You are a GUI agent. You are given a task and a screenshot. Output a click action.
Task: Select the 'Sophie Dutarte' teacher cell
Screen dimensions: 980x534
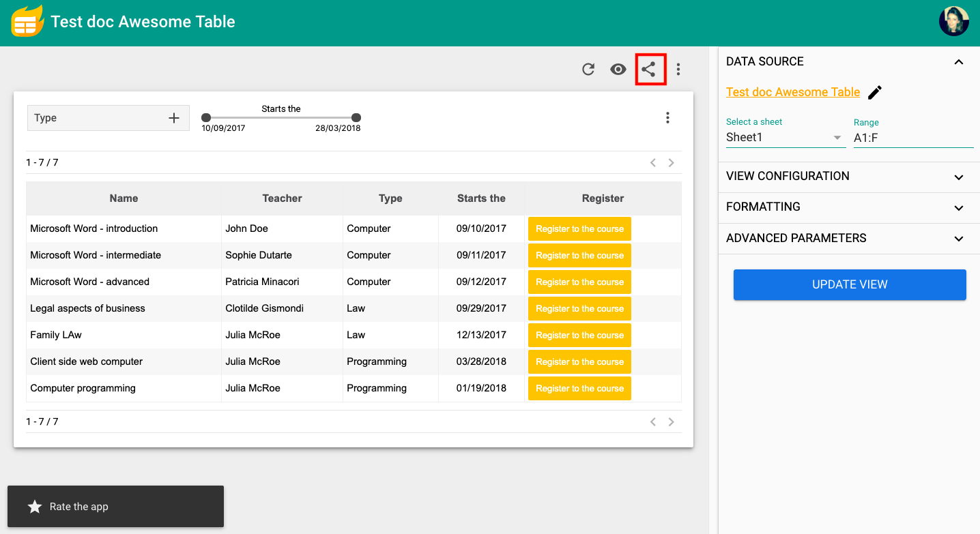[282, 255]
